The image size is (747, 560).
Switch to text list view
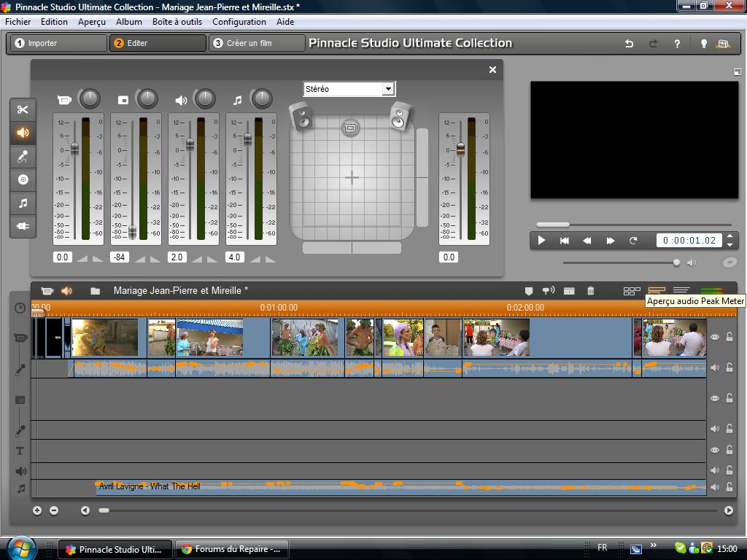(x=681, y=290)
